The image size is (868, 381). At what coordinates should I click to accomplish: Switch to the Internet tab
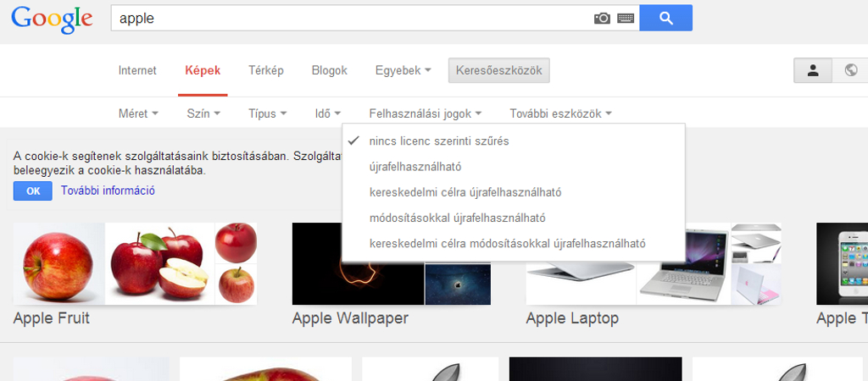pyautogui.click(x=137, y=71)
